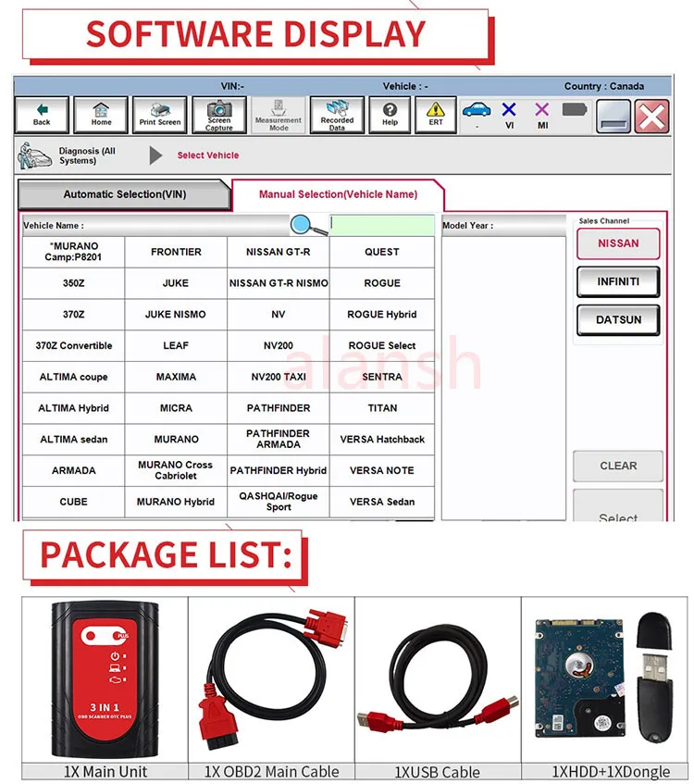Click the Back toolbar button
Image resolution: width=694 pixels, height=784 pixels.
pyautogui.click(x=42, y=115)
